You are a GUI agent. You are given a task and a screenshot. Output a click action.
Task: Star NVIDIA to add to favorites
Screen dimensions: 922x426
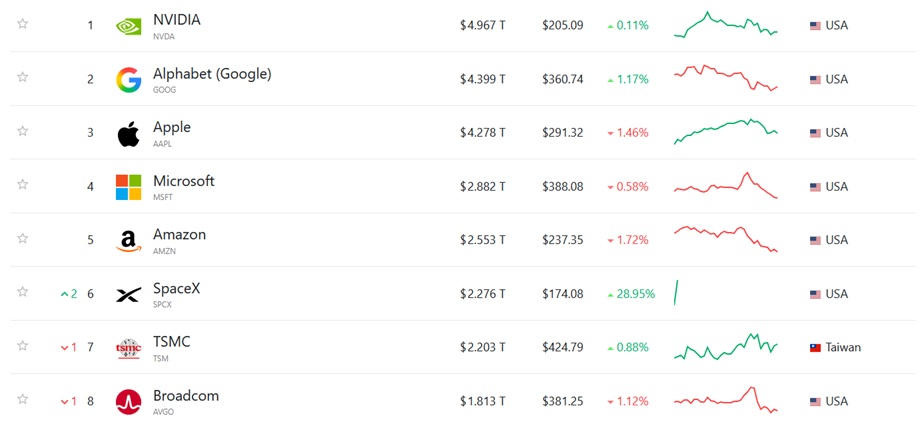[22, 24]
